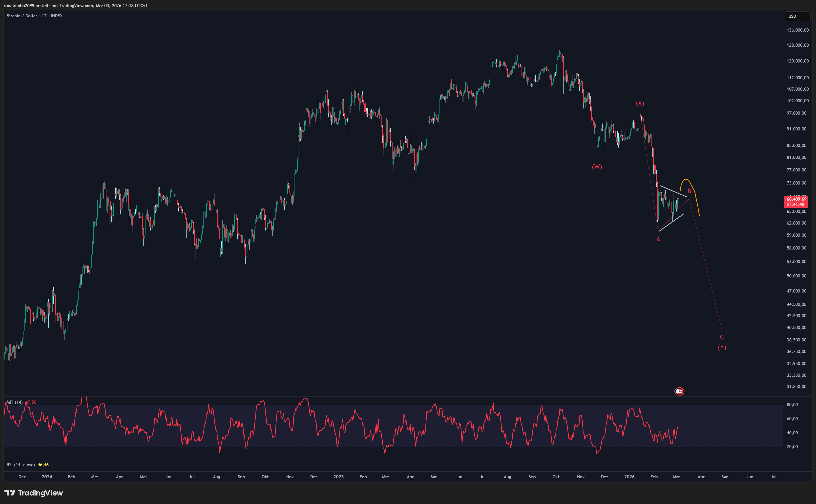Click the 97.000,00 price axis label
Viewport: 816px width, 504px height.
796,113
